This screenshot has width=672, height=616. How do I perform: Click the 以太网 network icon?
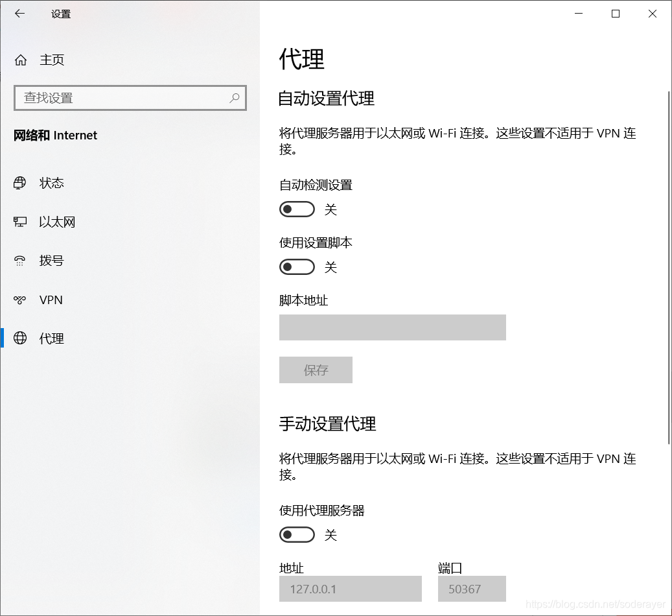coord(20,222)
